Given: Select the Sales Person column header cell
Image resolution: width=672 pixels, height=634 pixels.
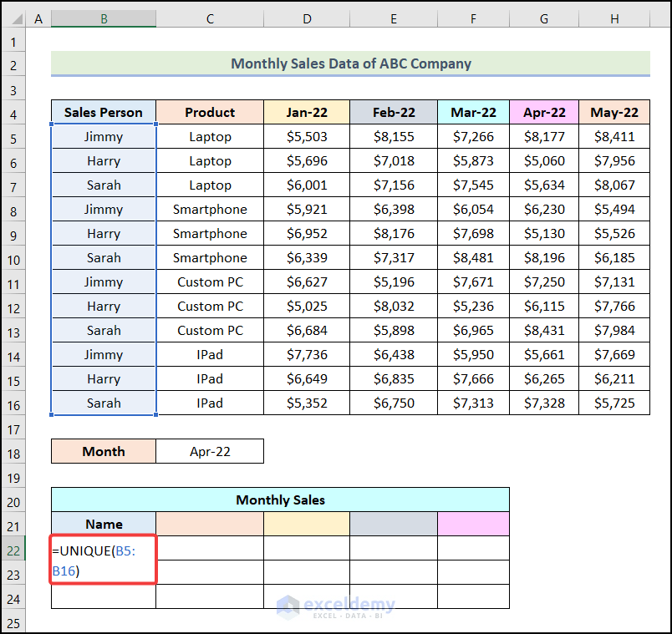Looking at the screenshot, I should 103,112.
